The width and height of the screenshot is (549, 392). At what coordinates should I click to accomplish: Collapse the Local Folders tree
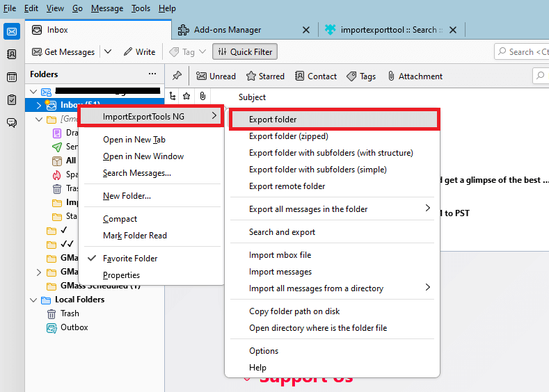pos(33,300)
